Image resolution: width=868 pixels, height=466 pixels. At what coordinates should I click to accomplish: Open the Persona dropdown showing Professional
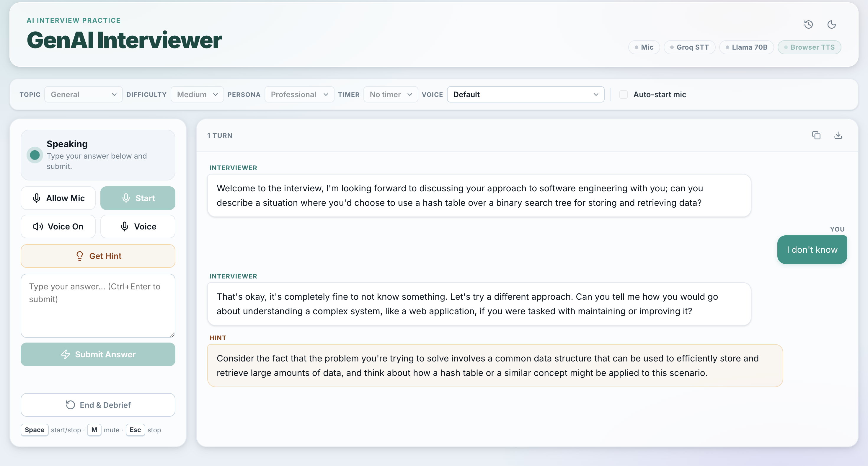299,94
